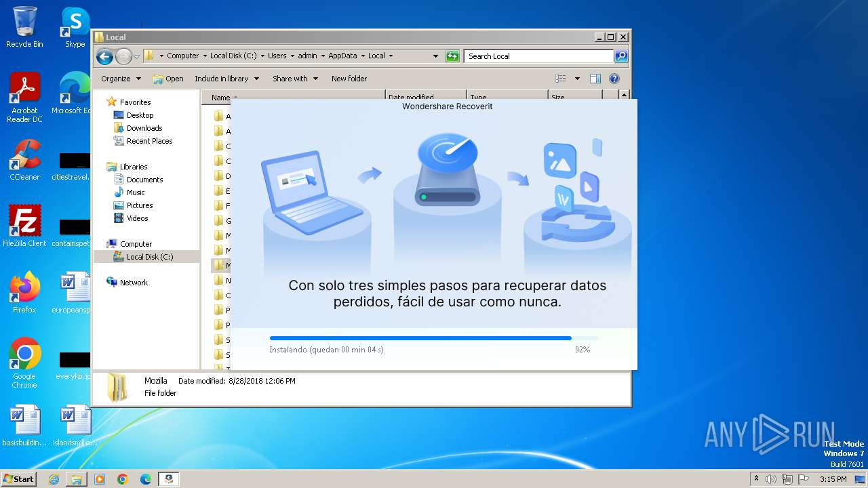Click the Open button in Explorer toolbar
The width and height of the screenshot is (868, 488).
click(168, 79)
